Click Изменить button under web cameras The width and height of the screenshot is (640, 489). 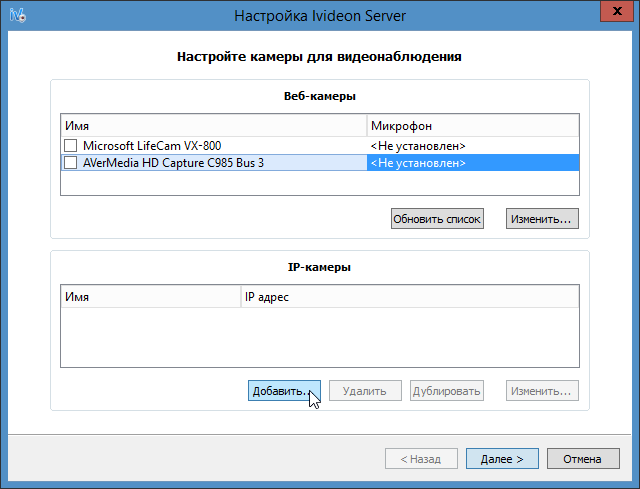click(x=541, y=218)
